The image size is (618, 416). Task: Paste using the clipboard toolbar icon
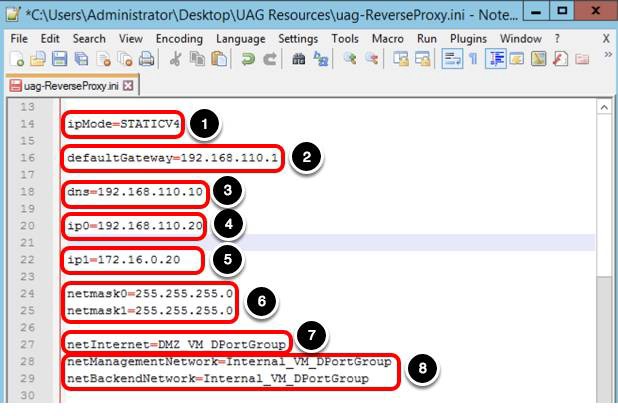pyautogui.click(x=219, y=59)
